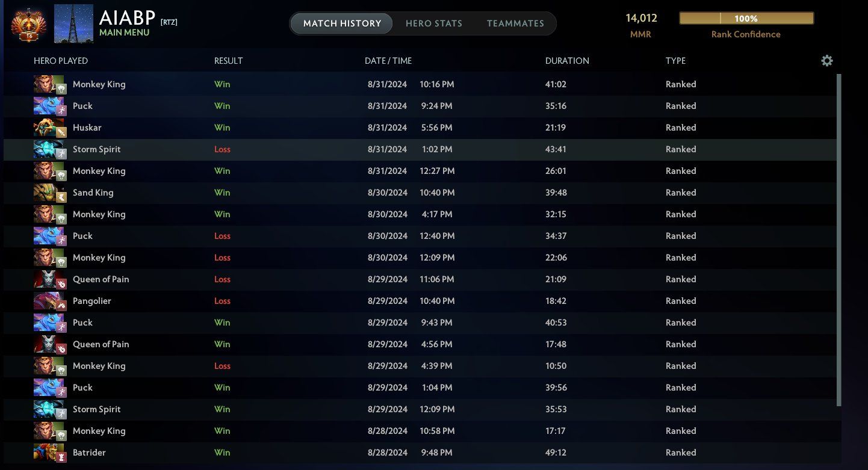
Task: Click the Queen of Pain hero portrait icon
Action: 49,279
